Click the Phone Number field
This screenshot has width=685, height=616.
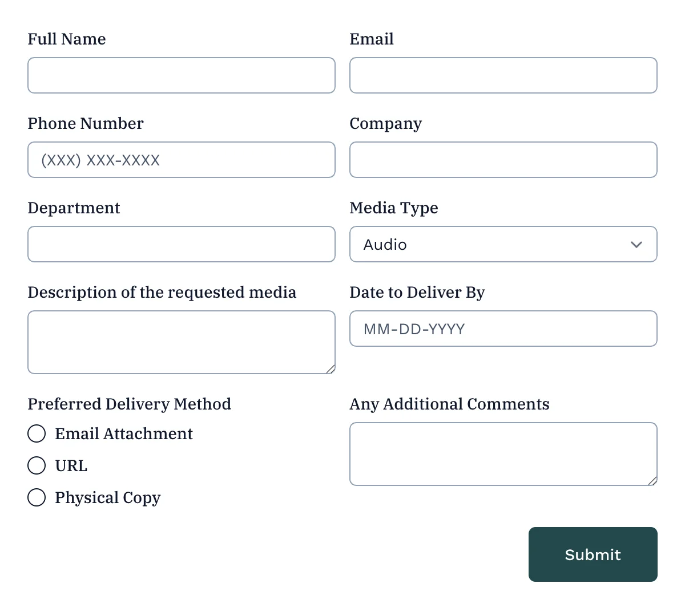[x=181, y=160]
